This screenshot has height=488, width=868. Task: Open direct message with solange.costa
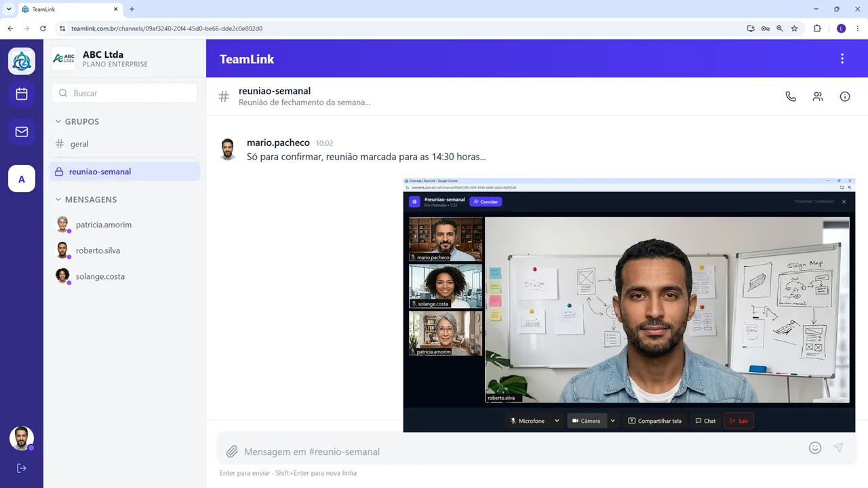pyautogui.click(x=125, y=276)
